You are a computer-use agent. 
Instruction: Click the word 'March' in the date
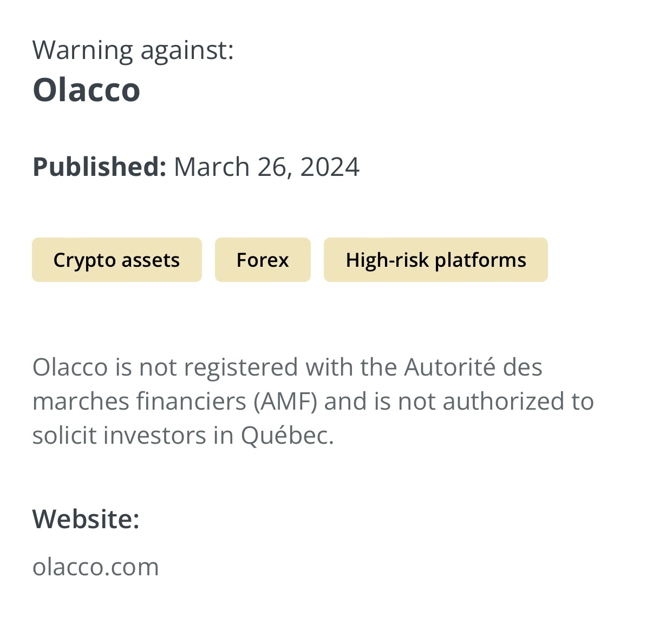(212, 167)
